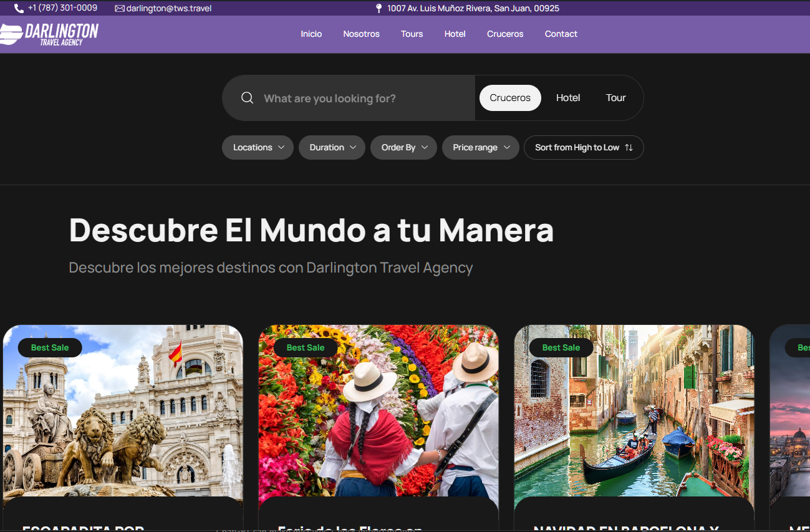This screenshot has width=810, height=532.
Task: Expand the Locations filter dropdown
Action: point(258,148)
